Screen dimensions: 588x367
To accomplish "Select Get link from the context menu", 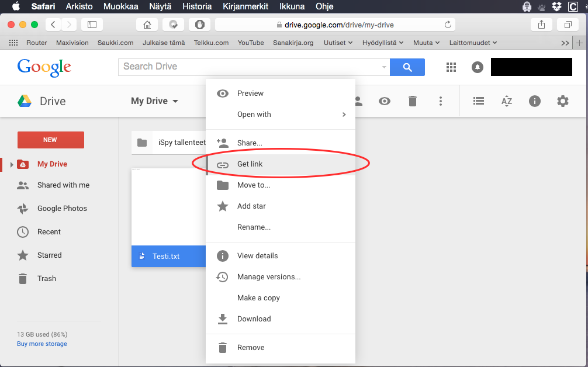I will tap(250, 164).
